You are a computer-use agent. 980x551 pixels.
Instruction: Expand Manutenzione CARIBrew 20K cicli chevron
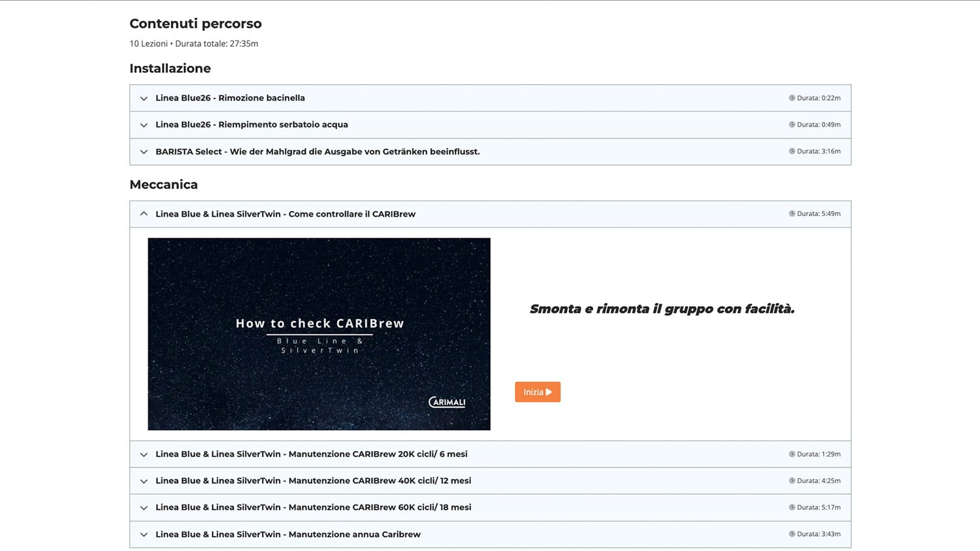coord(144,455)
